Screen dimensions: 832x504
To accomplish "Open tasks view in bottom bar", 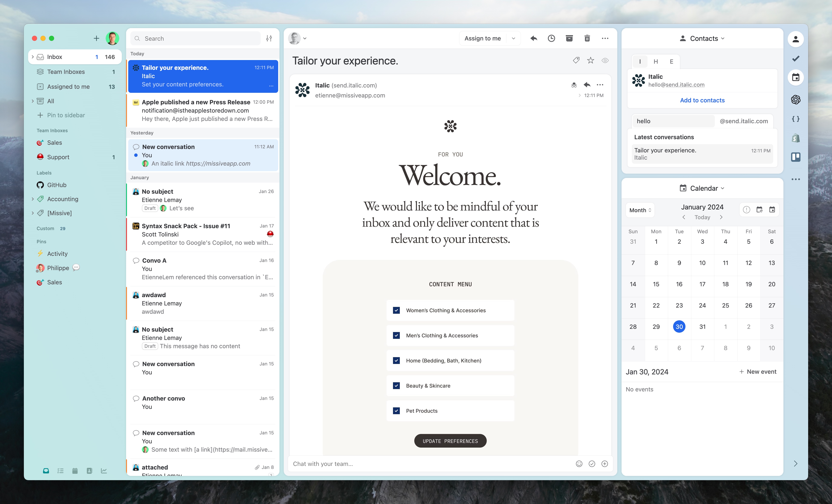I will (x=60, y=471).
